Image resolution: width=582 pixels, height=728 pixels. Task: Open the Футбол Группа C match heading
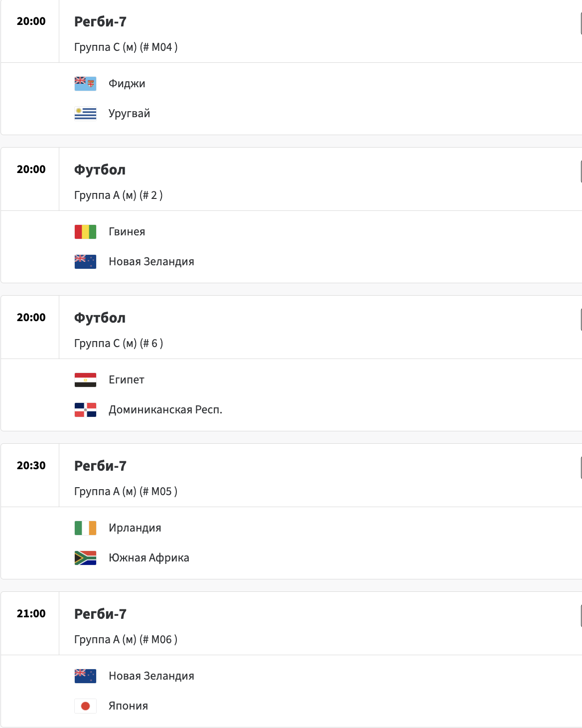(100, 318)
